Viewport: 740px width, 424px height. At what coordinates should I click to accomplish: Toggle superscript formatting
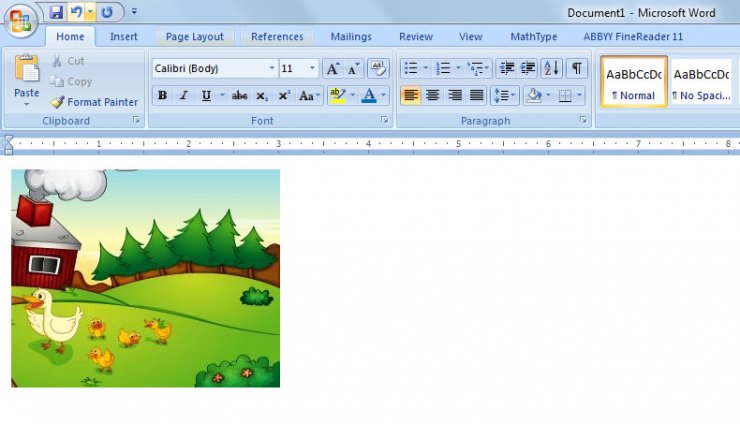[284, 95]
